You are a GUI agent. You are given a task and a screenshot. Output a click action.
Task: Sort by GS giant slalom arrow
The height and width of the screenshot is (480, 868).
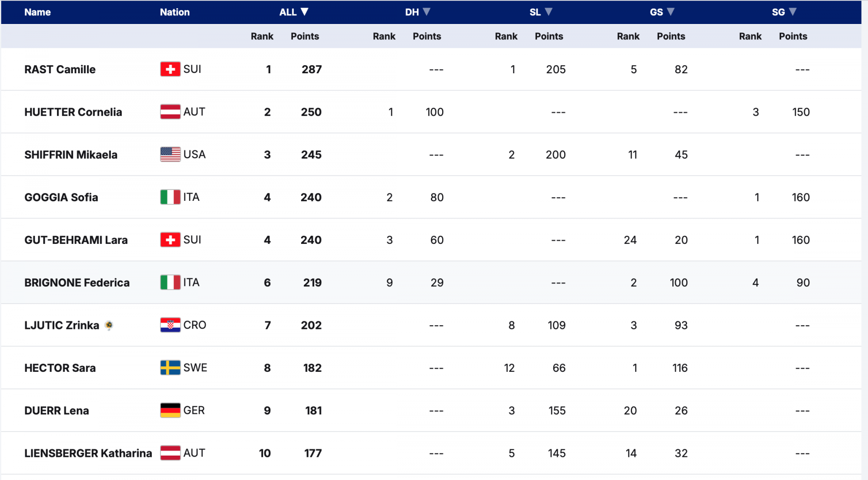pos(670,12)
